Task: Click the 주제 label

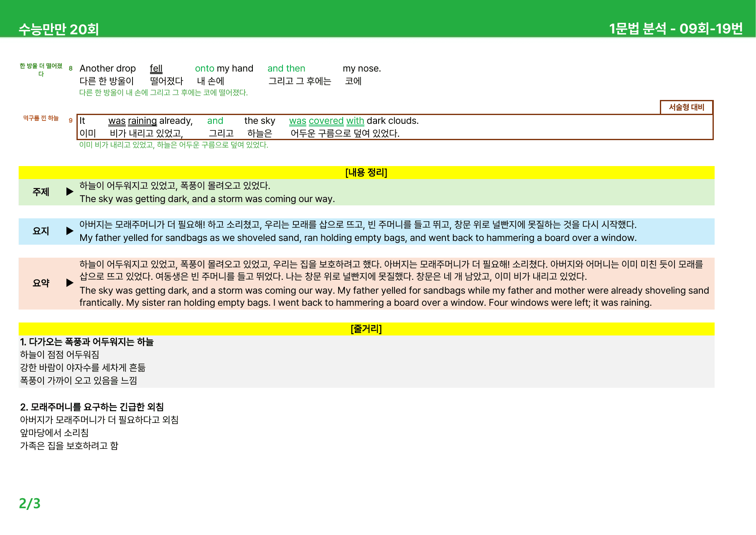Action: pos(41,192)
